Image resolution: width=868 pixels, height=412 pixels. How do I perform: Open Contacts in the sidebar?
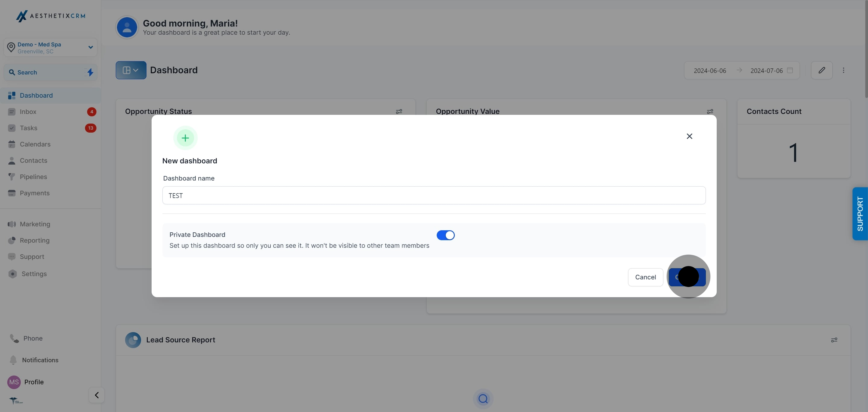pyautogui.click(x=51, y=161)
